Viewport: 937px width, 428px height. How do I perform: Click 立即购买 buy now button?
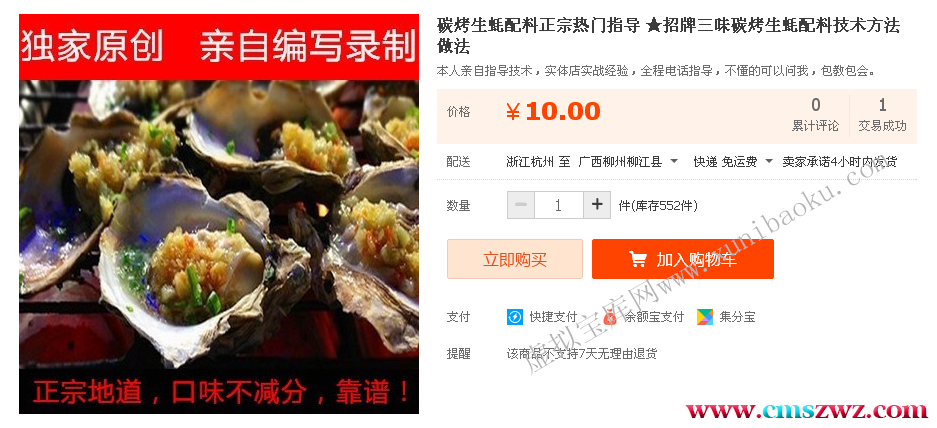click(x=515, y=259)
